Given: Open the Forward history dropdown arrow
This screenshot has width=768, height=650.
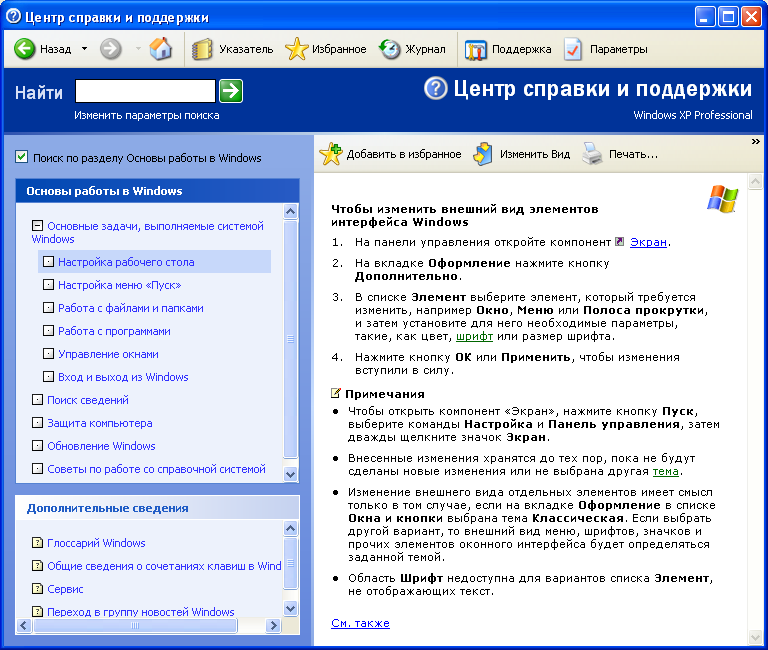Looking at the screenshot, I should (138, 48).
